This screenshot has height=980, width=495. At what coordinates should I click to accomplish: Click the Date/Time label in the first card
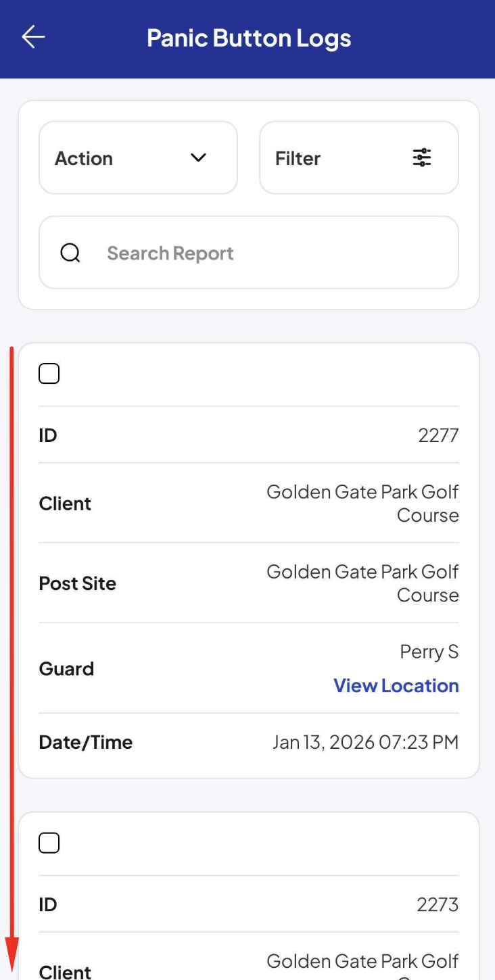click(x=86, y=742)
